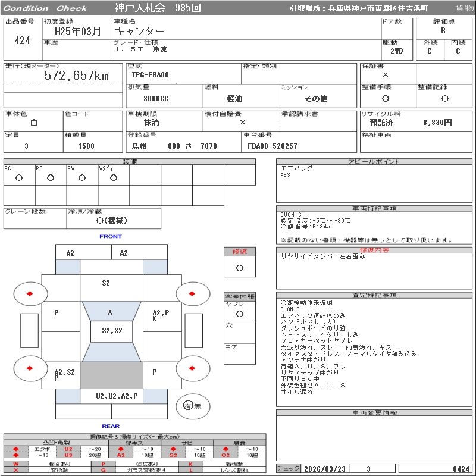Select the rear-right wheel diamond marker
Viewport: 476px width, 476px height.
(193, 368)
